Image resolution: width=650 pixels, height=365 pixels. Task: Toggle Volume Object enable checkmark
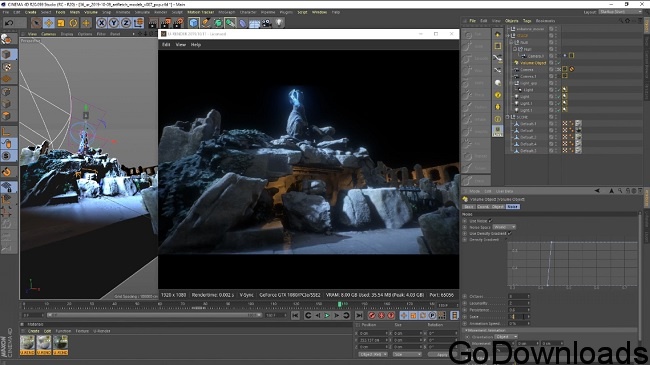click(x=558, y=63)
